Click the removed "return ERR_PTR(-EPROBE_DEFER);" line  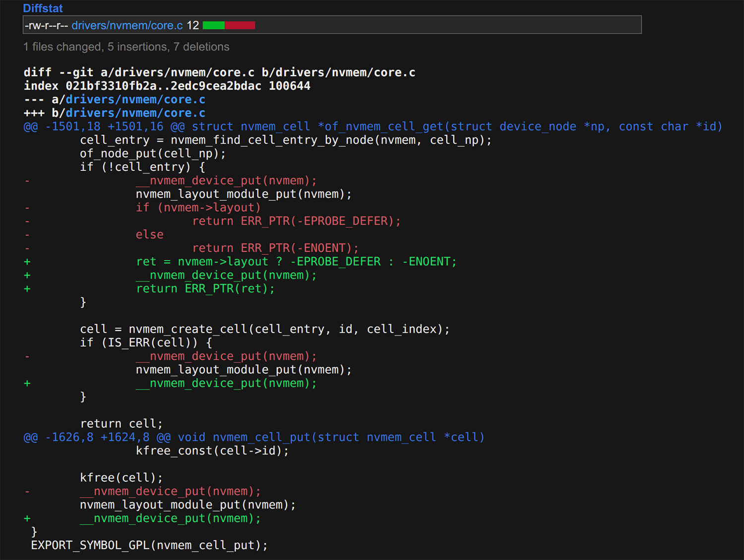pos(297,221)
